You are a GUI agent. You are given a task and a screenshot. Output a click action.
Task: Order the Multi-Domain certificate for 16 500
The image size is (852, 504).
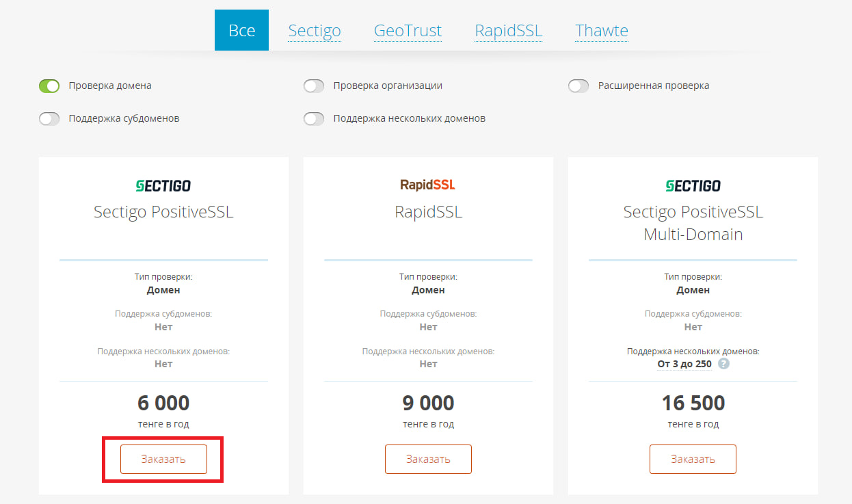(693, 459)
